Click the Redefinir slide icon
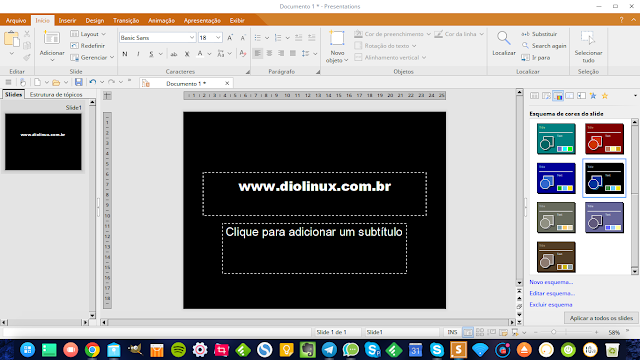The image size is (640, 360). coord(74,46)
